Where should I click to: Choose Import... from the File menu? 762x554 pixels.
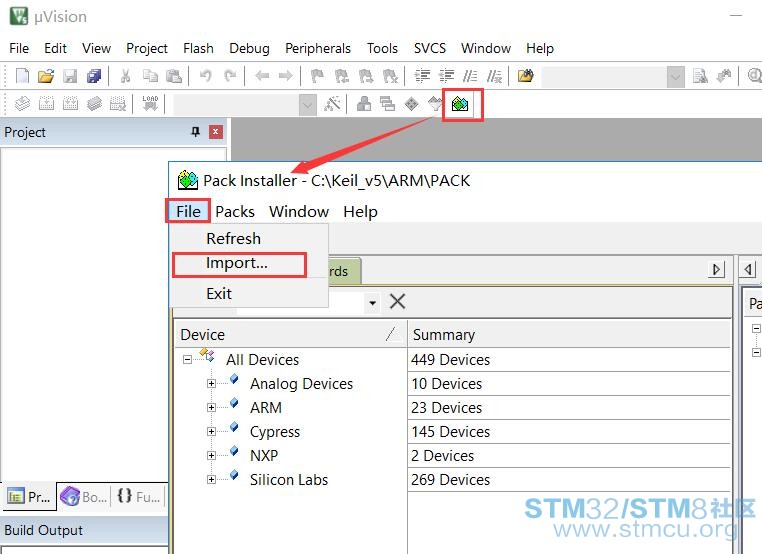click(x=239, y=264)
